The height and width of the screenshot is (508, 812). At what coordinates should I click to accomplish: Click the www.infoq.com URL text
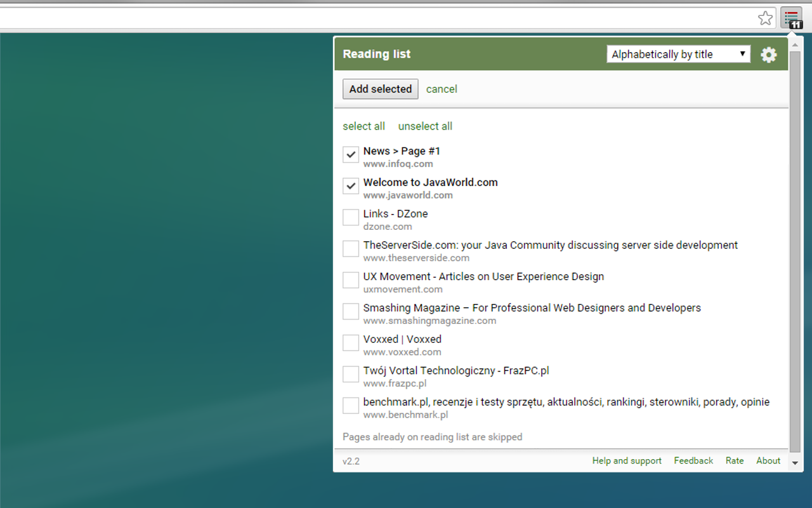[x=398, y=164]
